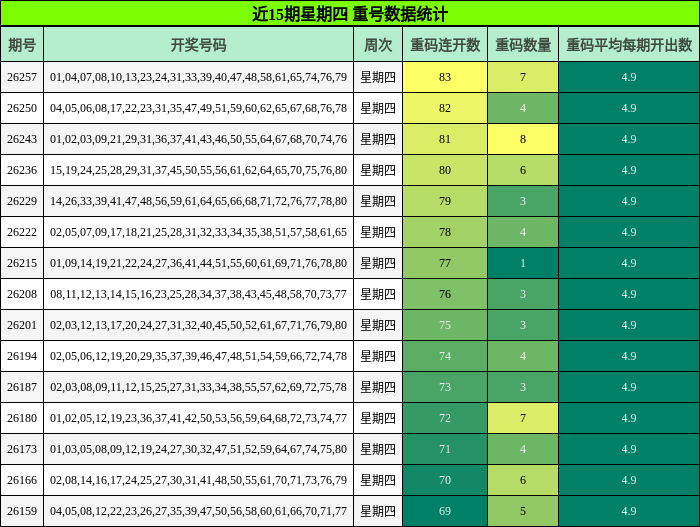Click the table title 近15期星期四 重号数据统计
This screenshot has height=527, width=700.
point(350,14)
